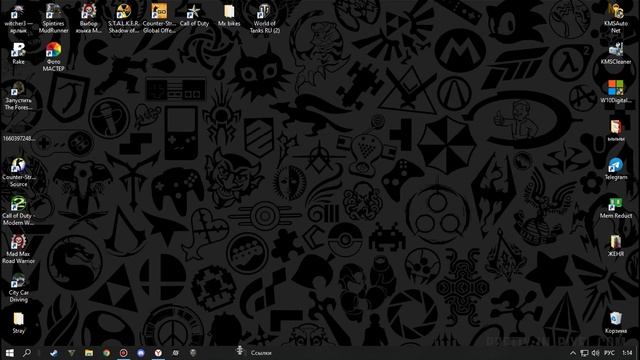Select the file named 1660397248
This screenshot has width=640, height=360.
click(x=19, y=138)
